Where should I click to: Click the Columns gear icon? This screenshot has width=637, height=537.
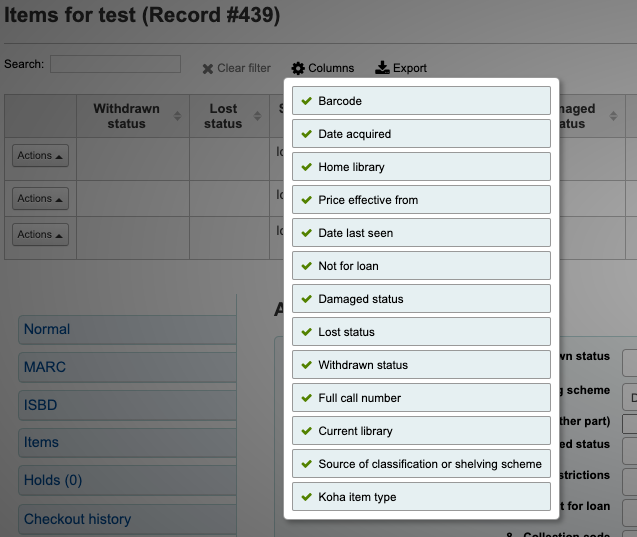tap(298, 68)
